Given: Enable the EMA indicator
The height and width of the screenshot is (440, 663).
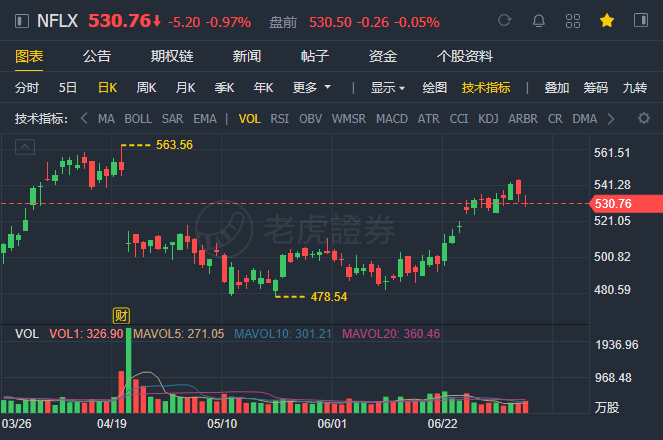Looking at the screenshot, I should 205,119.
